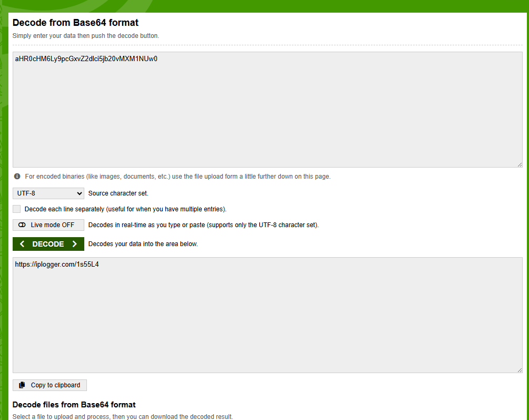
Task: Click the info icon near encoded binaries note
Action: click(17, 177)
